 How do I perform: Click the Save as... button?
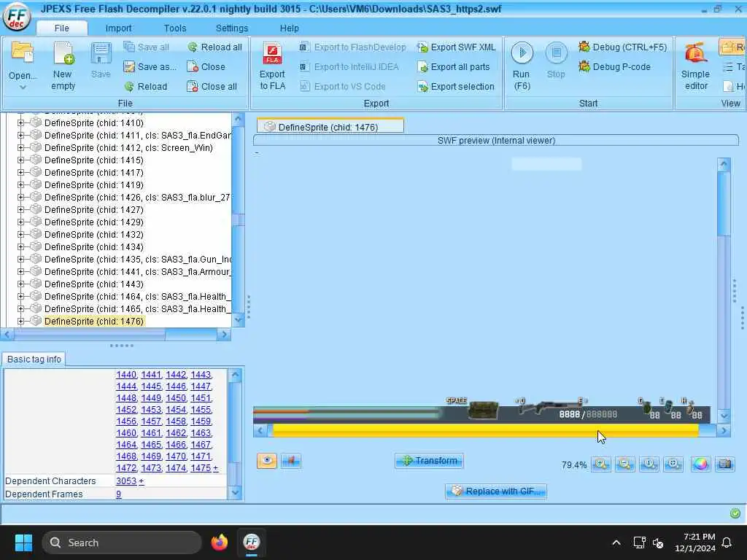[150, 66]
